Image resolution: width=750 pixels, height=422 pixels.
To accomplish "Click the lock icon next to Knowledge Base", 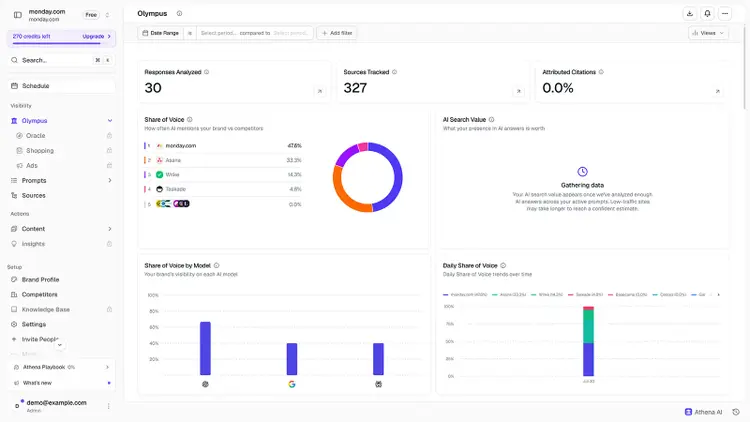I will [x=109, y=310].
